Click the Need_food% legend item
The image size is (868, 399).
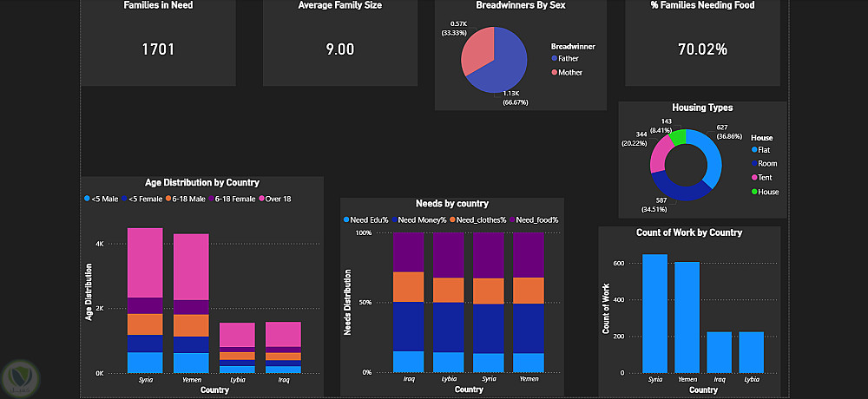pyautogui.click(x=534, y=219)
